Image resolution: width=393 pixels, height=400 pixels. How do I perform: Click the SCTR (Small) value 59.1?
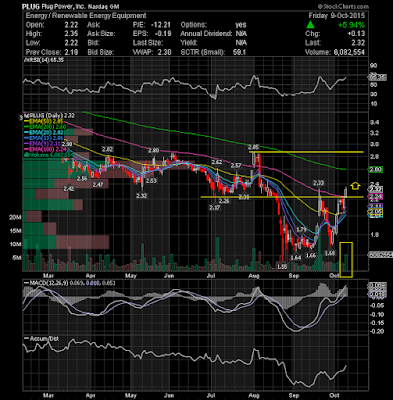tap(240, 52)
